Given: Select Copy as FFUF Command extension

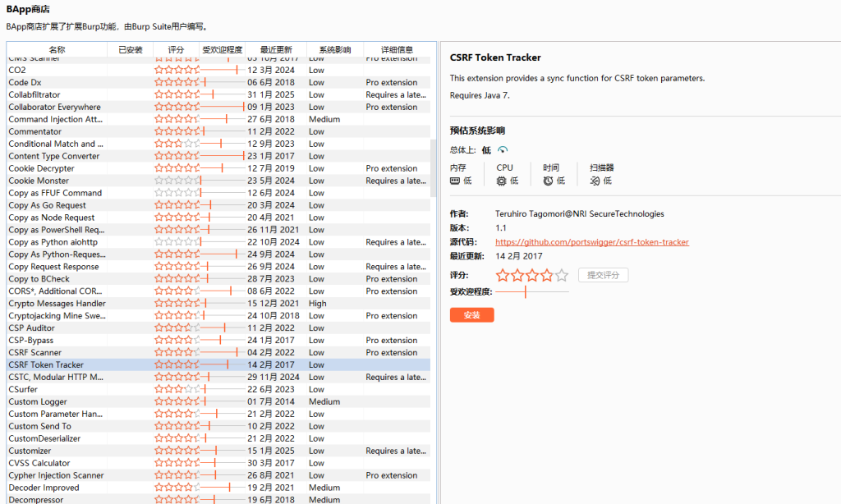Looking at the screenshot, I should pyautogui.click(x=218, y=193).
